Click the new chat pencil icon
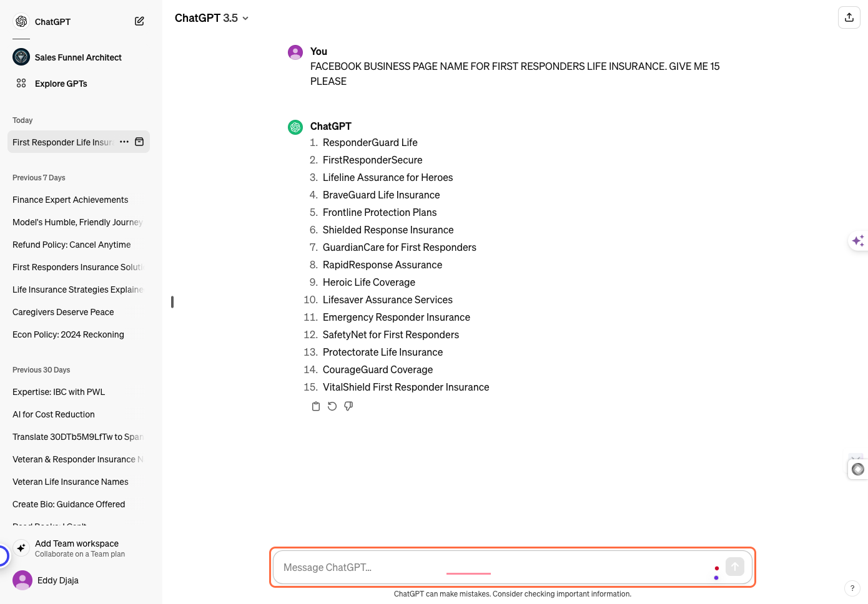 click(139, 21)
